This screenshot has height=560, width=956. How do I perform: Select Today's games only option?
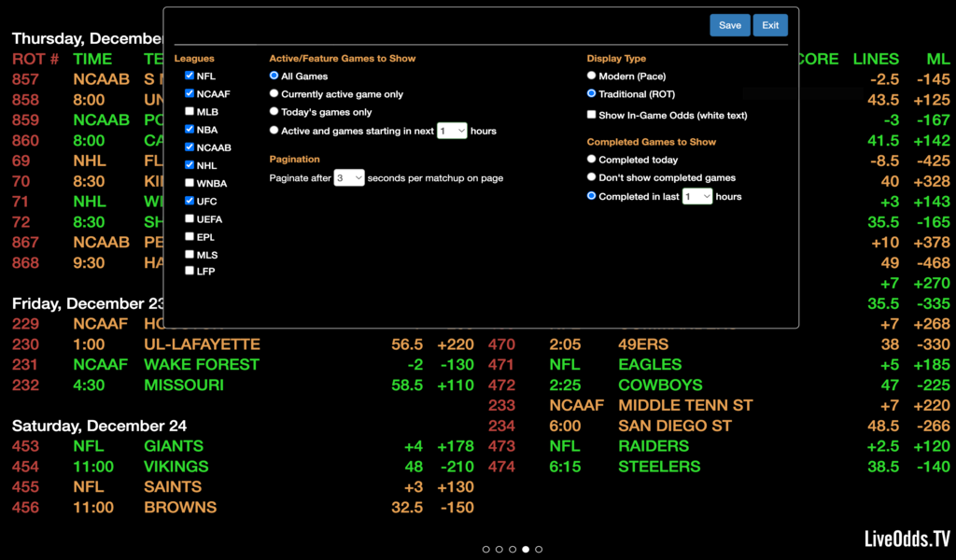click(274, 112)
